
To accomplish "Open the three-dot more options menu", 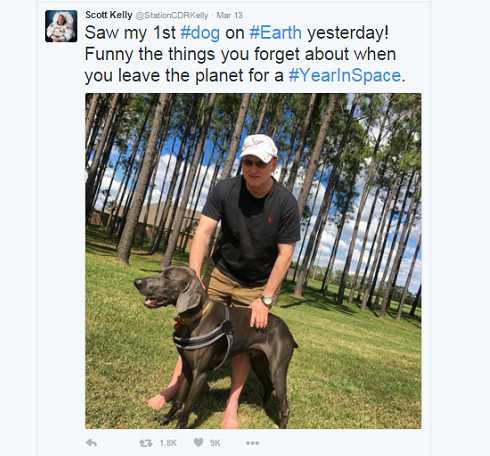I will (x=252, y=443).
